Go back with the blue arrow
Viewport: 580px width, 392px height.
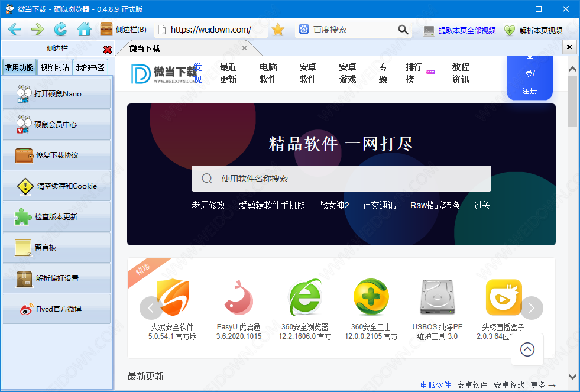click(14, 30)
